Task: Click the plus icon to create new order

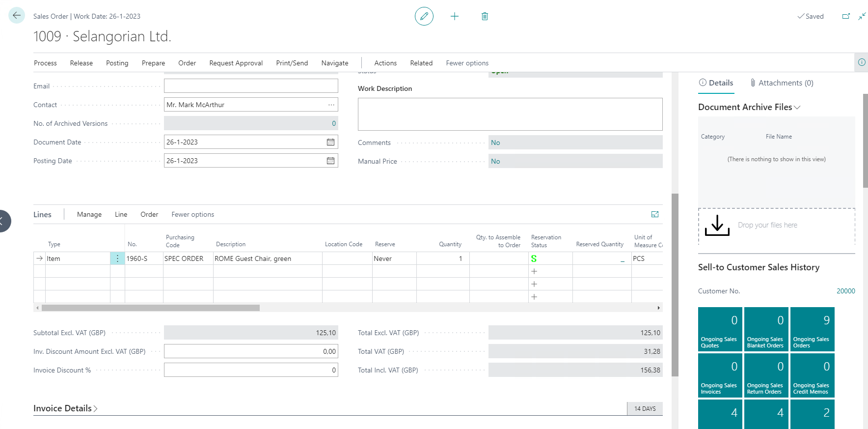Action: 455,16
